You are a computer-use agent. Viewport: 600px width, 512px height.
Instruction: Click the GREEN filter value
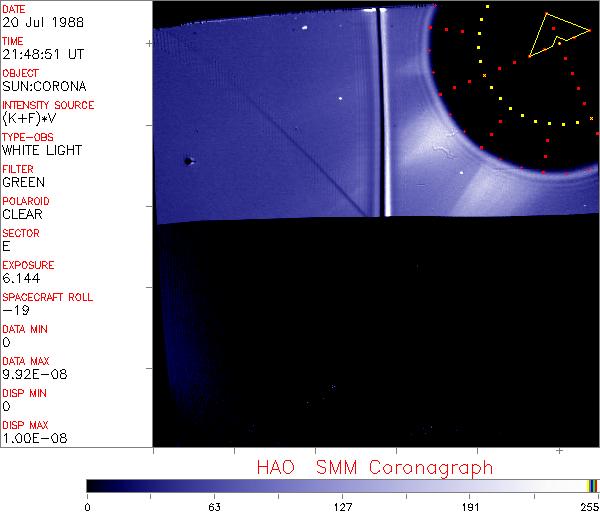point(23,182)
